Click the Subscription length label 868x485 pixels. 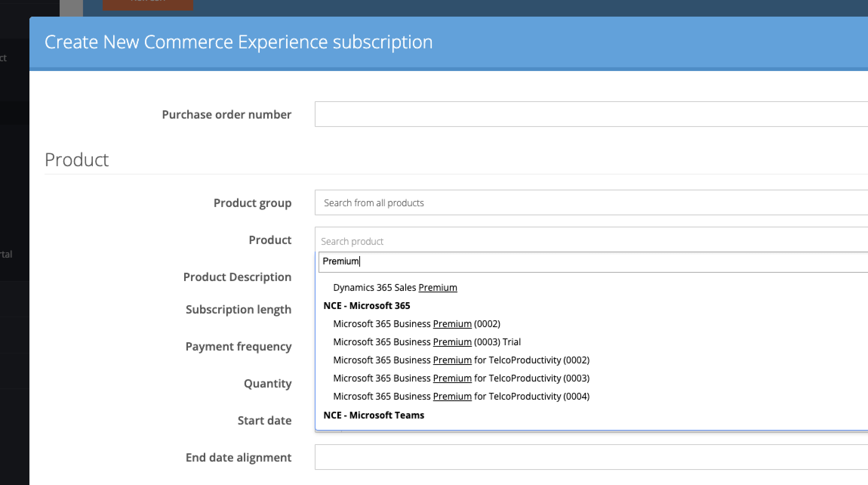point(239,310)
